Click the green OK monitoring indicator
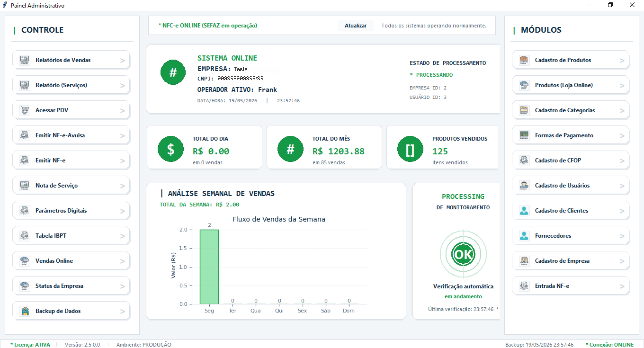644x348 pixels. pos(463,254)
